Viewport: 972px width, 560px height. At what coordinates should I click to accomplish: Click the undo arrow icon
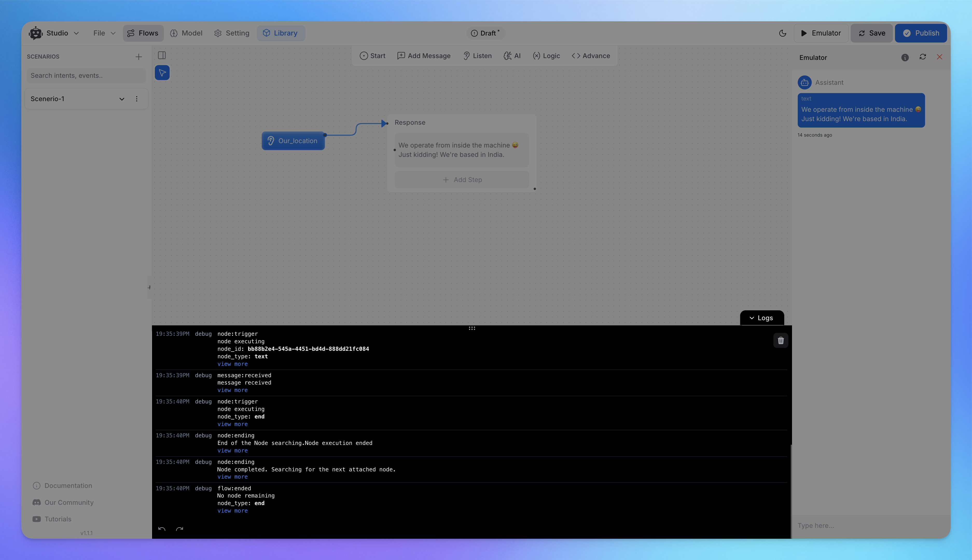coord(162,529)
